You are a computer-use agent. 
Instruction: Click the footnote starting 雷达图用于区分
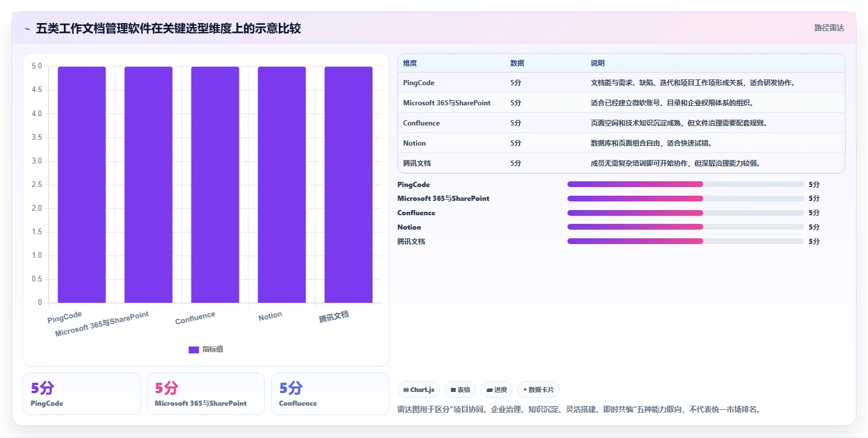tap(579, 410)
